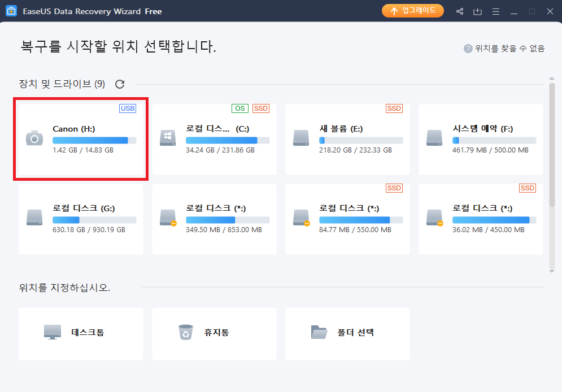Select the 550.00 MB 로컬 디스크 (*:) partition name
Screen dimensions: 562x392
pos(349,208)
